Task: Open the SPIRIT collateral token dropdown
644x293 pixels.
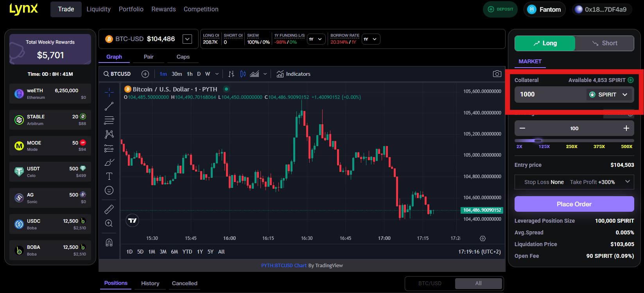Action: coord(609,95)
